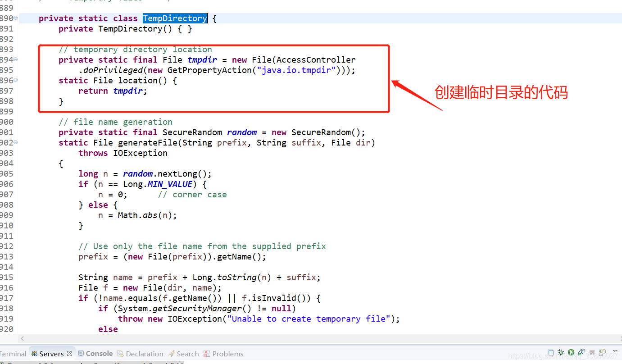Collapse all entries in the Servers view
This screenshot has height=364, width=622.
click(550, 354)
